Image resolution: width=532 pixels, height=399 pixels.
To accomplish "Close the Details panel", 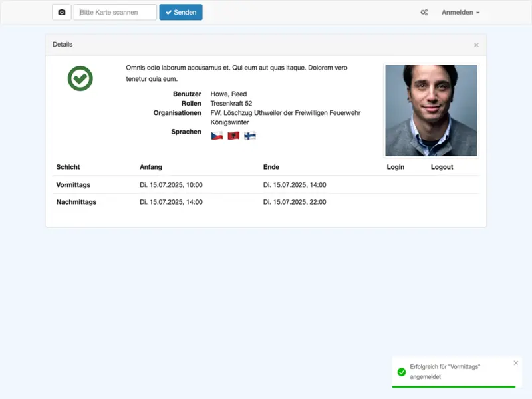I will click(476, 45).
